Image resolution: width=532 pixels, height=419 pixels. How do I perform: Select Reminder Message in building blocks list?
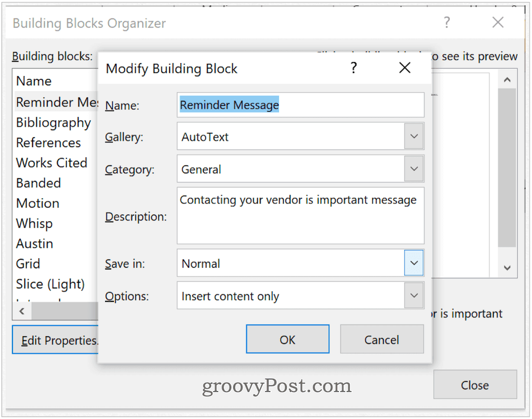(x=57, y=102)
